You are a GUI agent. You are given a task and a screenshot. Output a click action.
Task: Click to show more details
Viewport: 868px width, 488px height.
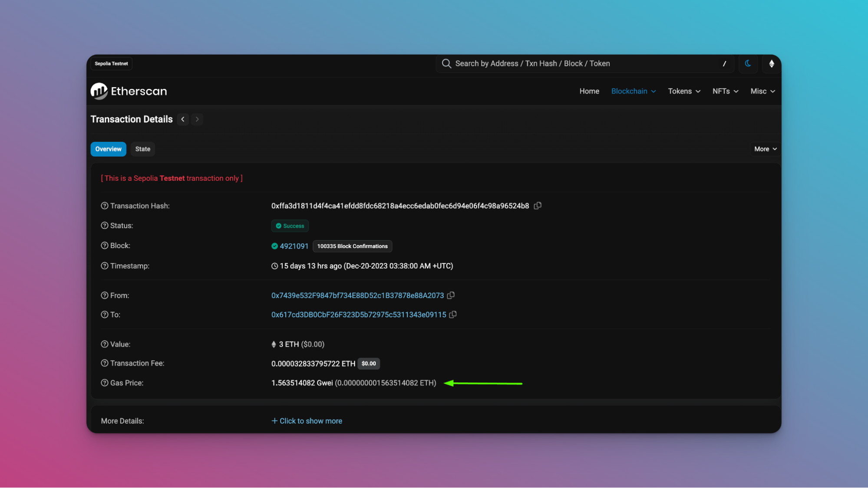[307, 421]
